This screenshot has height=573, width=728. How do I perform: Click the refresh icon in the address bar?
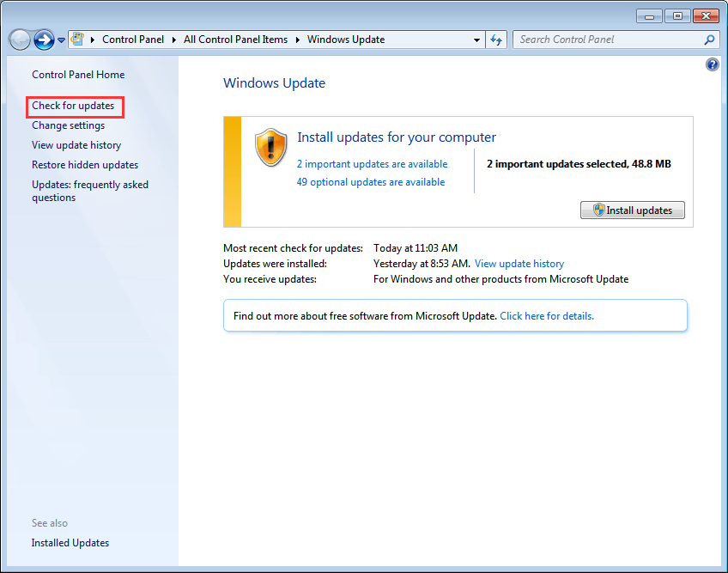tap(496, 39)
